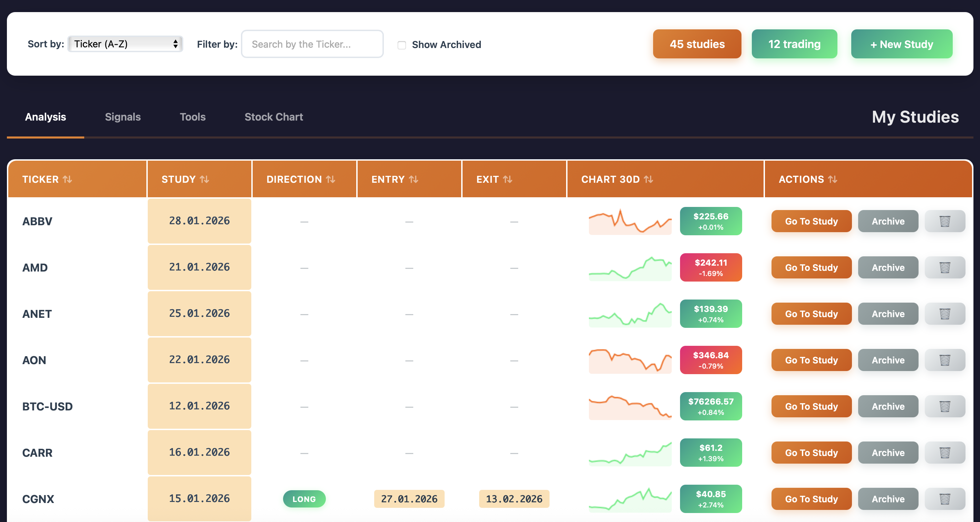Click the ANET study date 25.01.2026
This screenshot has width=980, height=522.
coord(199,313)
